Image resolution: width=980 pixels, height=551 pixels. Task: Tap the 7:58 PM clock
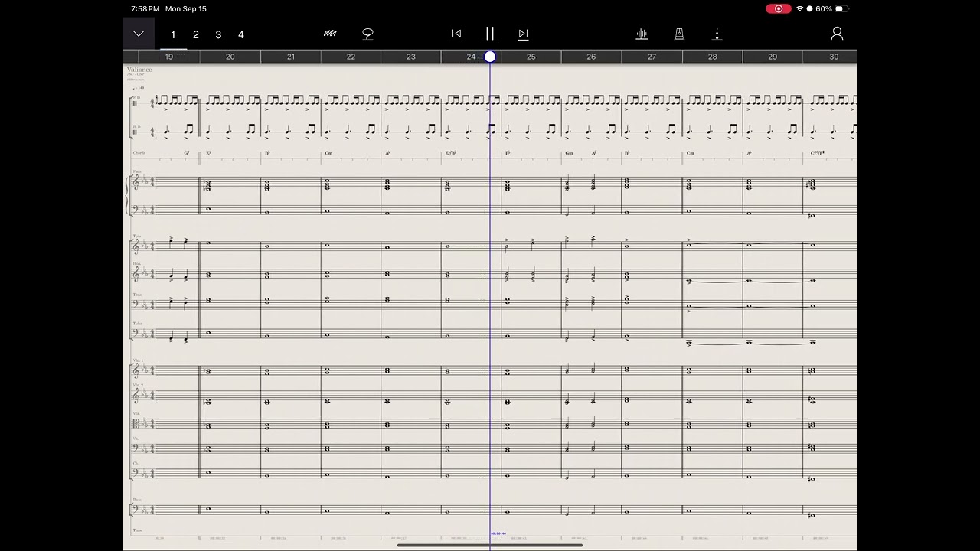tap(145, 8)
